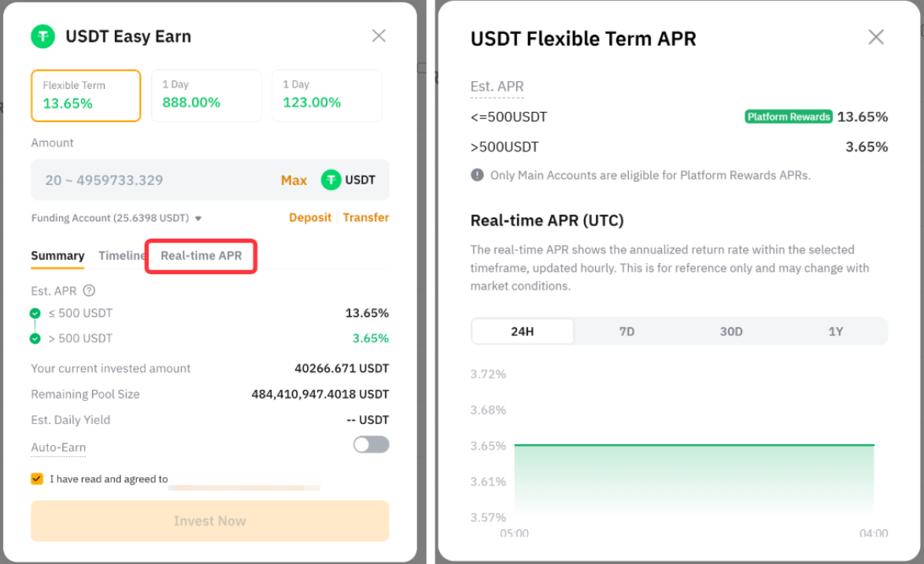Toggle the Auto-Earn switch
924x564 pixels.
371,445
